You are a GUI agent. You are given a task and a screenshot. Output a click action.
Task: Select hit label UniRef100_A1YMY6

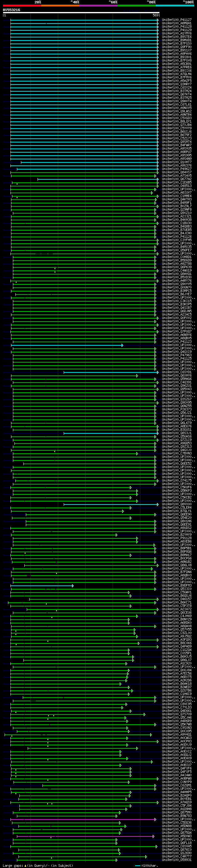[x=177, y=33]
